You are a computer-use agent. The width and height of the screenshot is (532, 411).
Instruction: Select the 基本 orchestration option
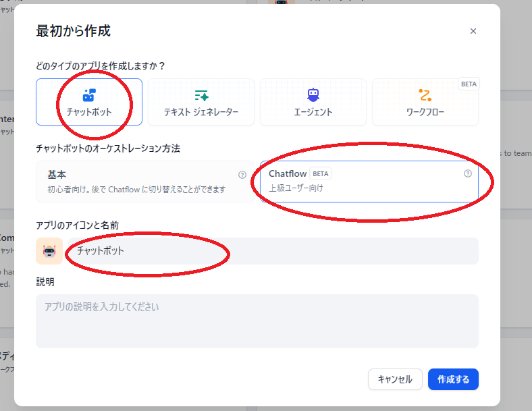coord(145,182)
